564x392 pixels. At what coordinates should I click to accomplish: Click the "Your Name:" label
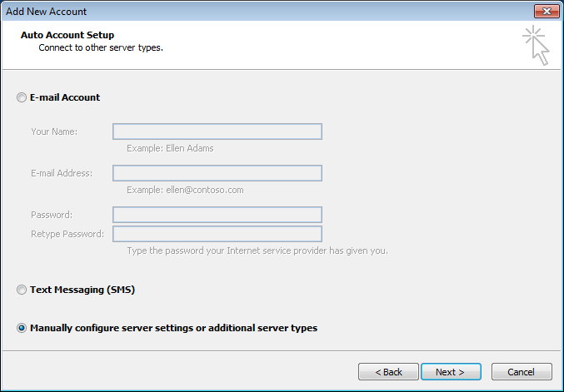click(54, 131)
